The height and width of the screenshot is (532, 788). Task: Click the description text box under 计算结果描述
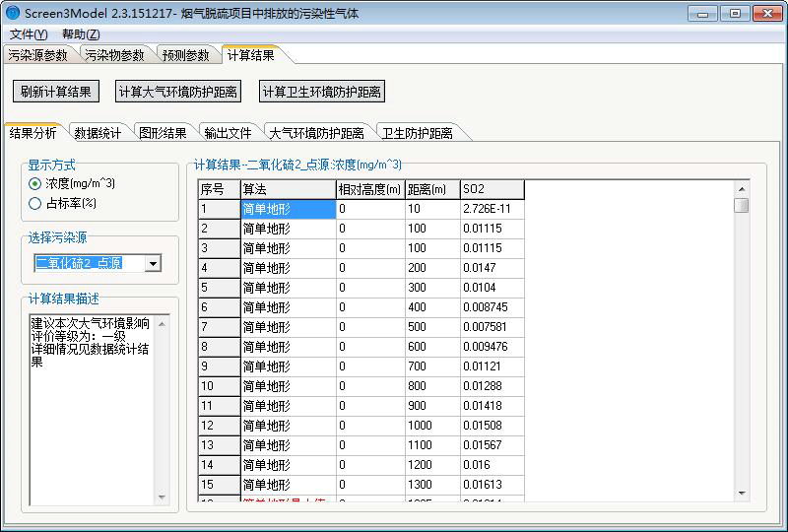click(x=92, y=410)
